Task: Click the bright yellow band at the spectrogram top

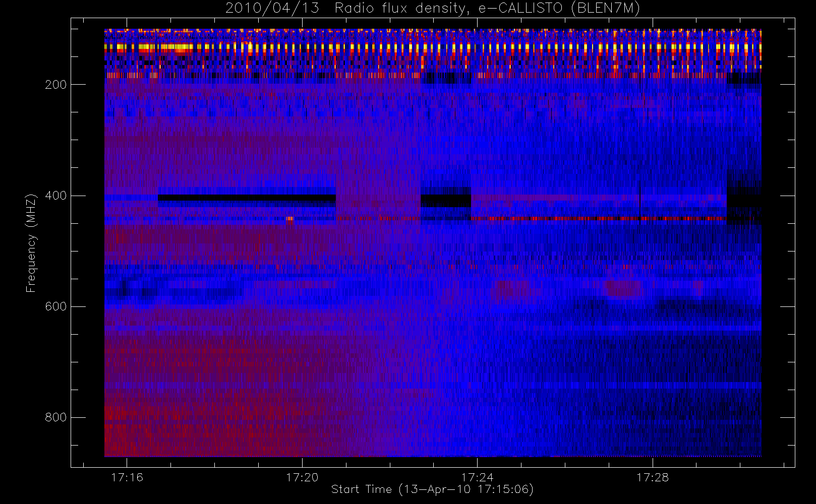Action: click(433, 48)
